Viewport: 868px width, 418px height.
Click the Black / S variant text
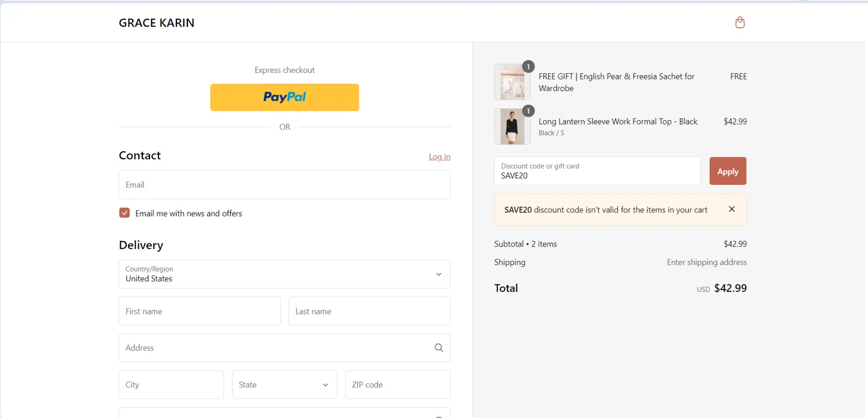click(551, 133)
